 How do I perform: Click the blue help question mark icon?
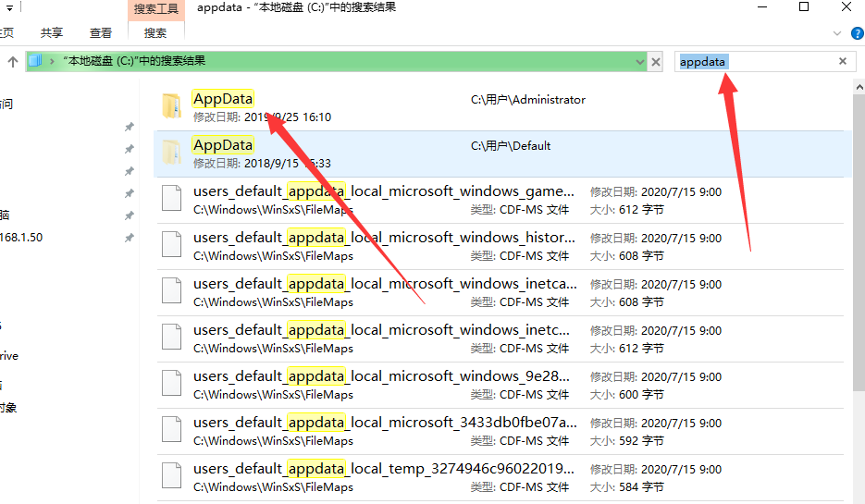854,33
